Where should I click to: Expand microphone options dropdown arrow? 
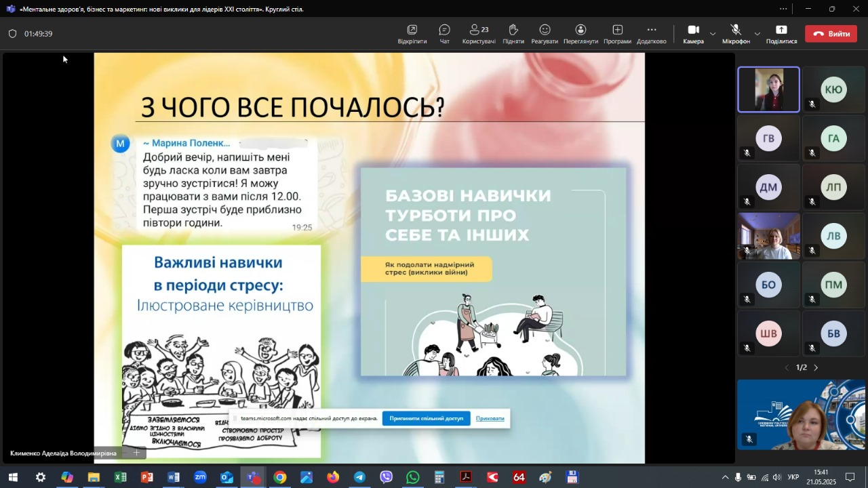point(757,33)
